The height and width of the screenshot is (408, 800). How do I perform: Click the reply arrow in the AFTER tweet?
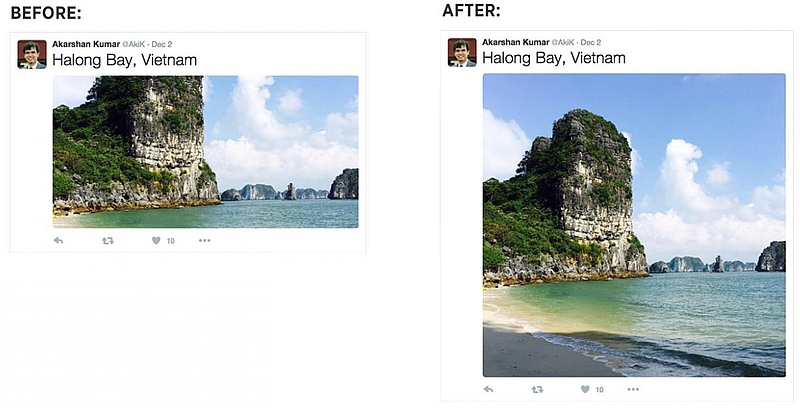click(488, 389)
